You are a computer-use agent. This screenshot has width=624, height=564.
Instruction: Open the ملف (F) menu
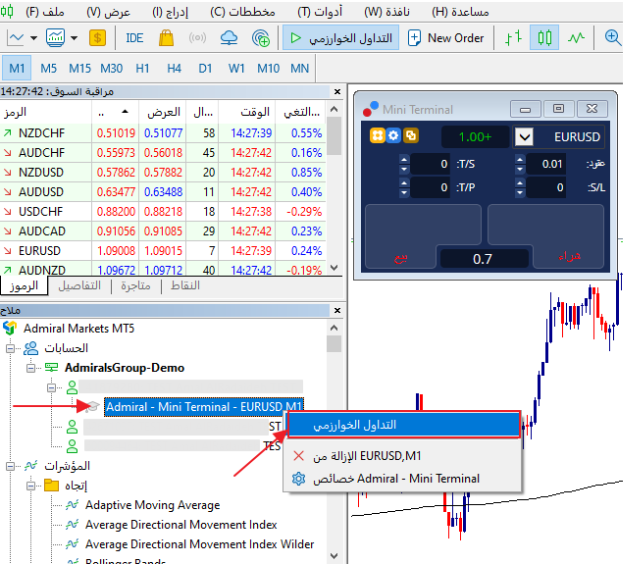click(x=45, y=12)
